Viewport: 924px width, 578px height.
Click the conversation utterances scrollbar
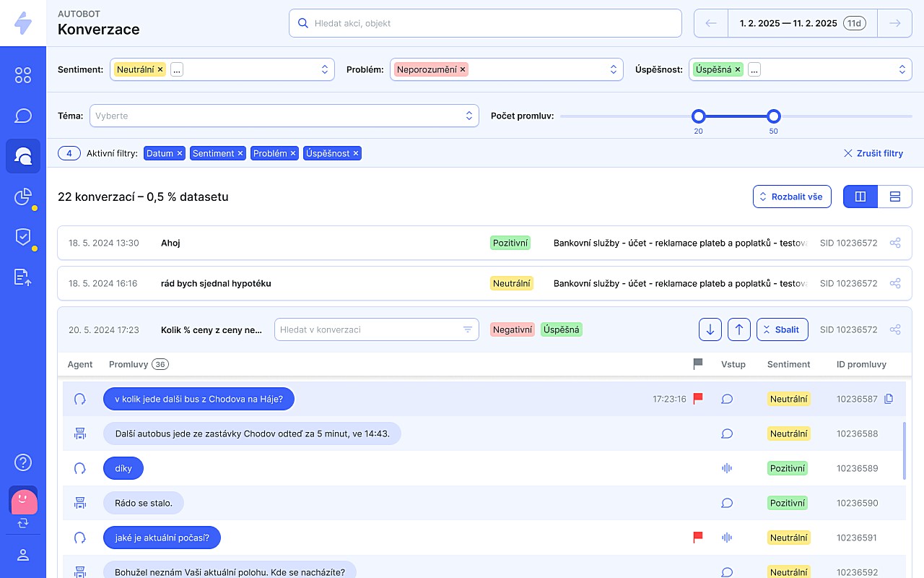point(904,451)
